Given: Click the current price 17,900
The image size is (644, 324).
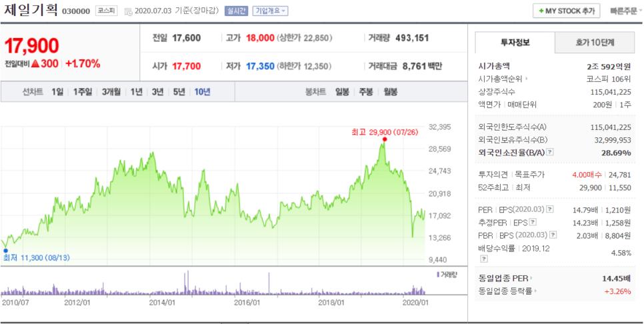Looking at the screenshot, I should [x=31, y=45].
